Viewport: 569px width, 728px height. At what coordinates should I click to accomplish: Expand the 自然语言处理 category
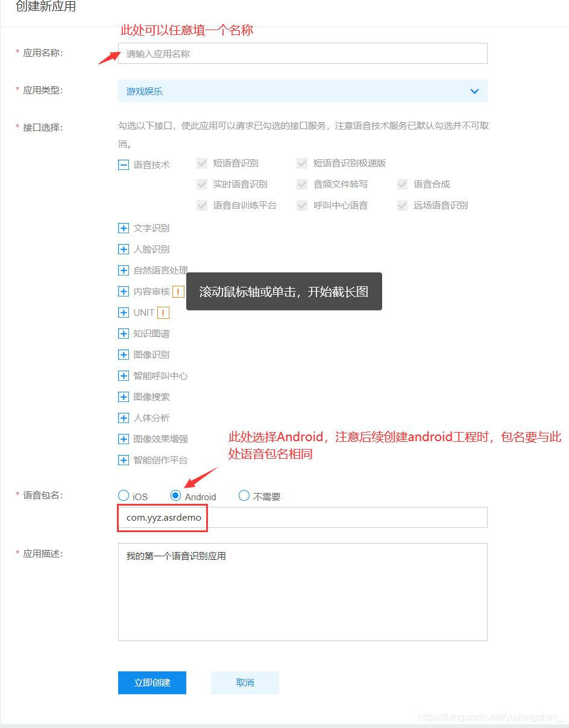(x=124, y=270)
